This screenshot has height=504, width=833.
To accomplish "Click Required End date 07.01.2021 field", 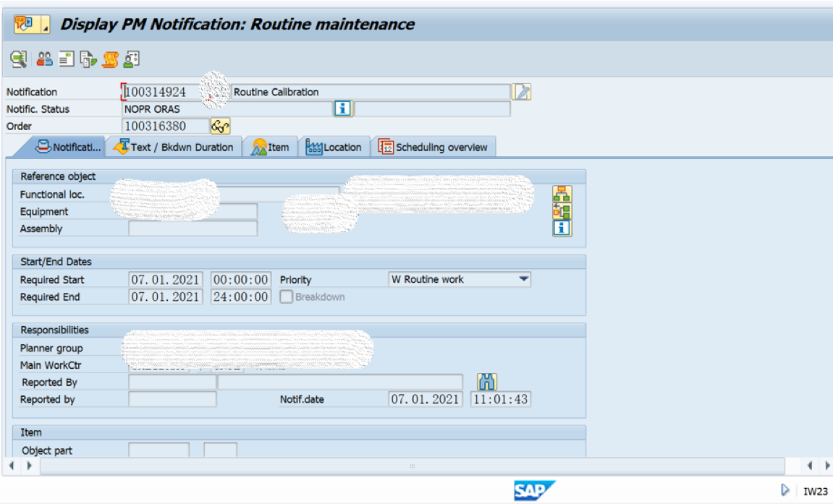I will tap(165, 296).
